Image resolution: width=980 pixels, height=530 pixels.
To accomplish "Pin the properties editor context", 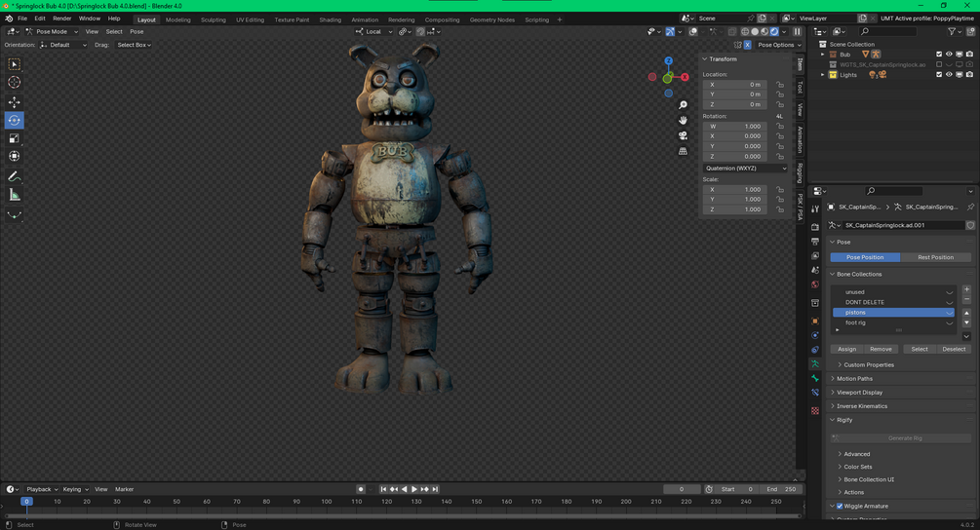I will [970, 207].
